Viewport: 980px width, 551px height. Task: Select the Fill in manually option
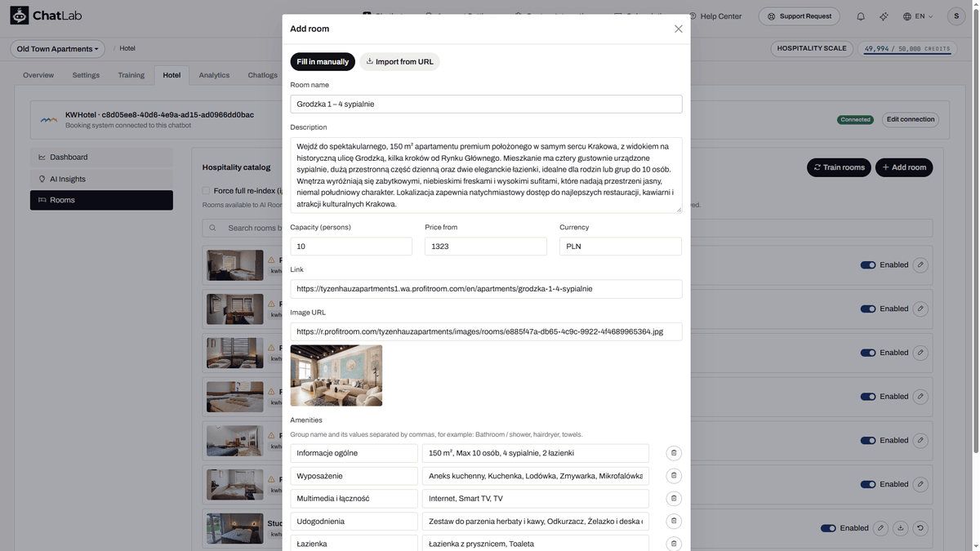pyautogui.click(x=323, y=62)
